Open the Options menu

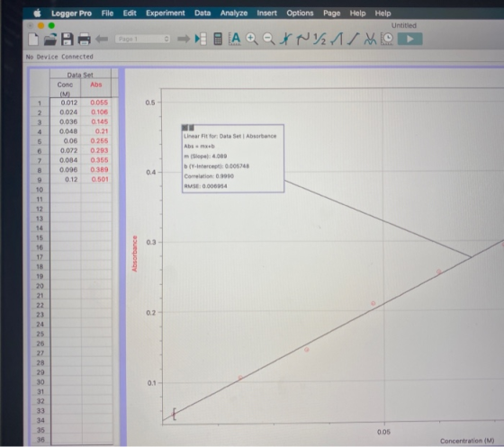pos(300,13)
